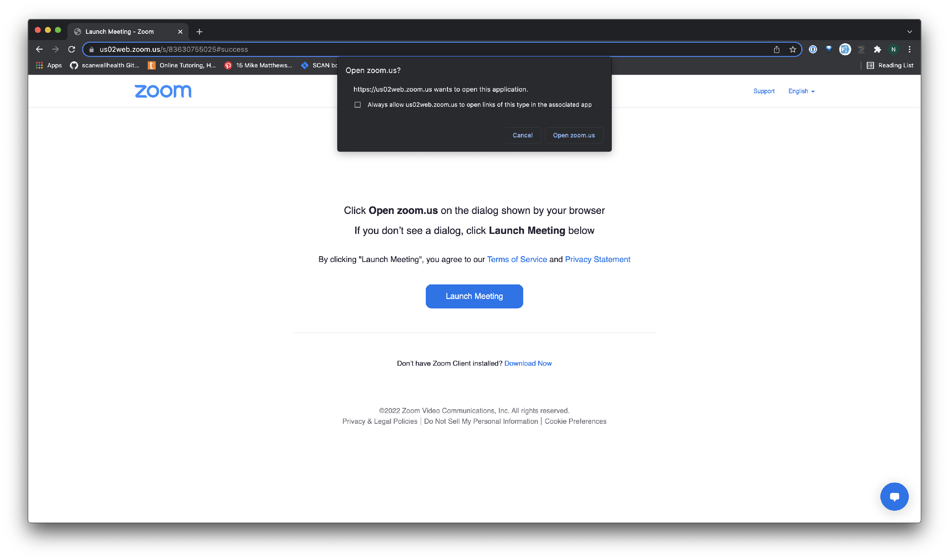Open the Extensions puzzle piece icon

(x=877, y=49)
